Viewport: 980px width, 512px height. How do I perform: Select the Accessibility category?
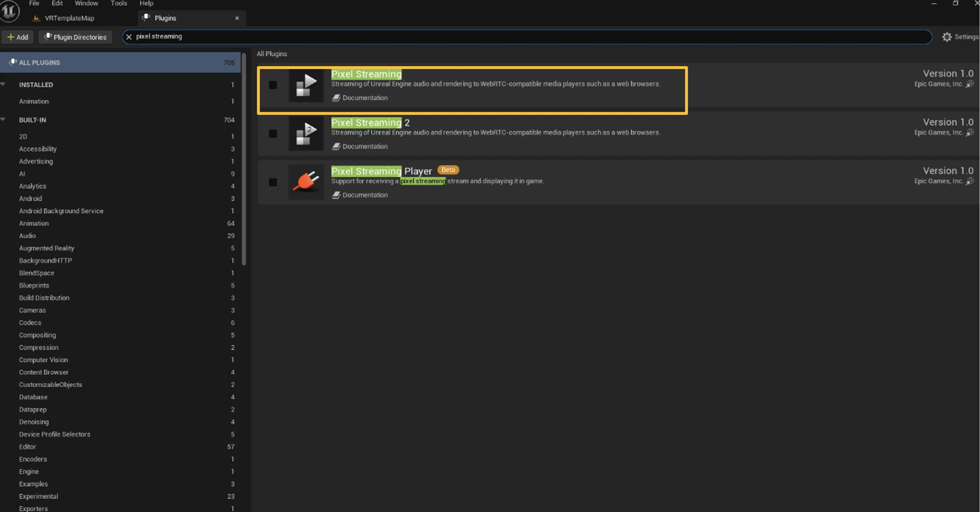click(x=120, y=149)
